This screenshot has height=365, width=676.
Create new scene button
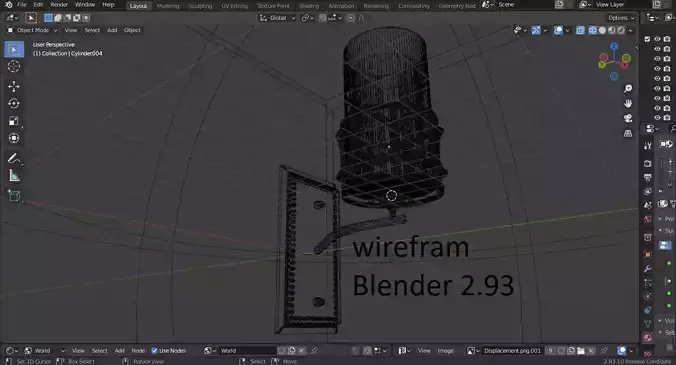point(559,5)
